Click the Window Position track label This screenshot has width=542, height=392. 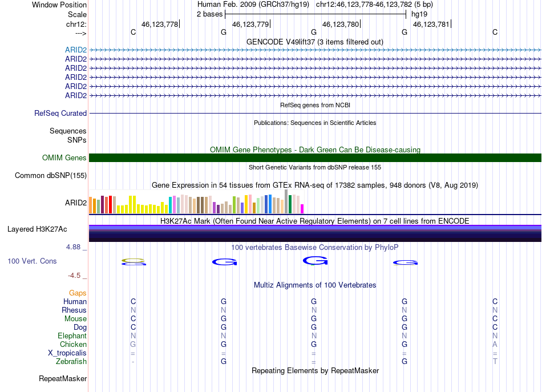[x=59, y=5]
